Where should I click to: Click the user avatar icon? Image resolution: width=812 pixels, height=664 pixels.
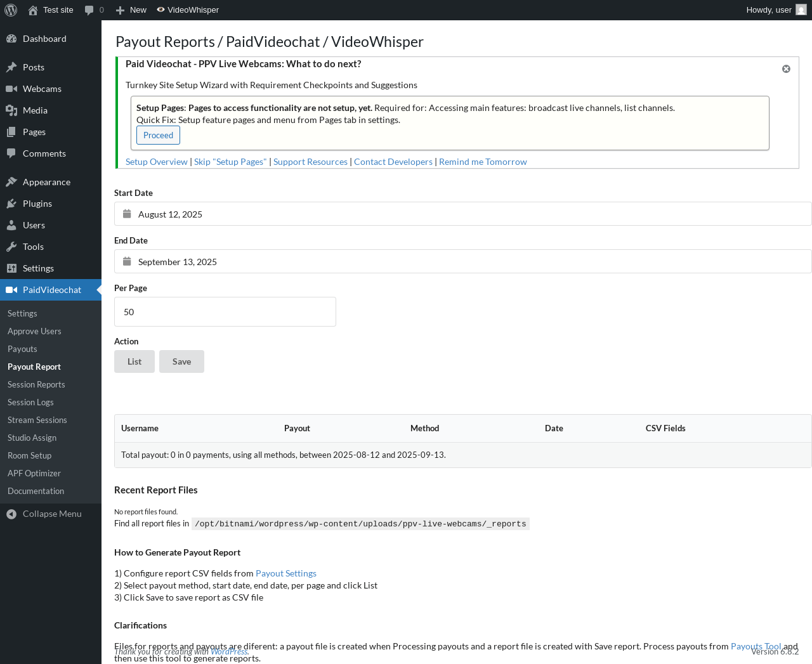[x=801, y=10]
